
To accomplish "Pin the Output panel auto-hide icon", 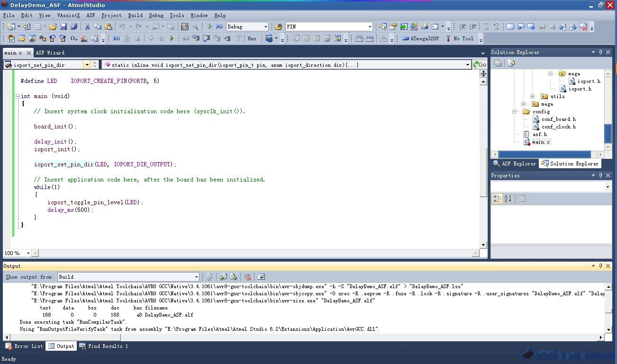I will tap(600, 266).
